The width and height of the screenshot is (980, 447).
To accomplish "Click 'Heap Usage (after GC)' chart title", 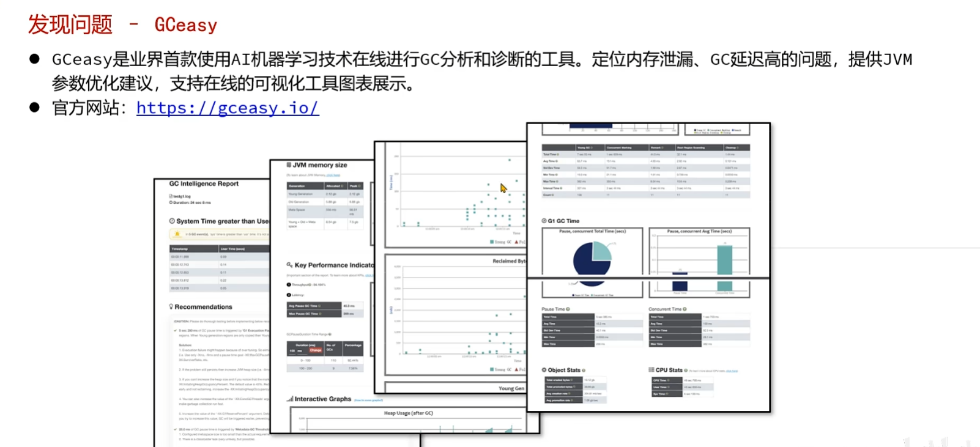I will (x=408, y=413).
